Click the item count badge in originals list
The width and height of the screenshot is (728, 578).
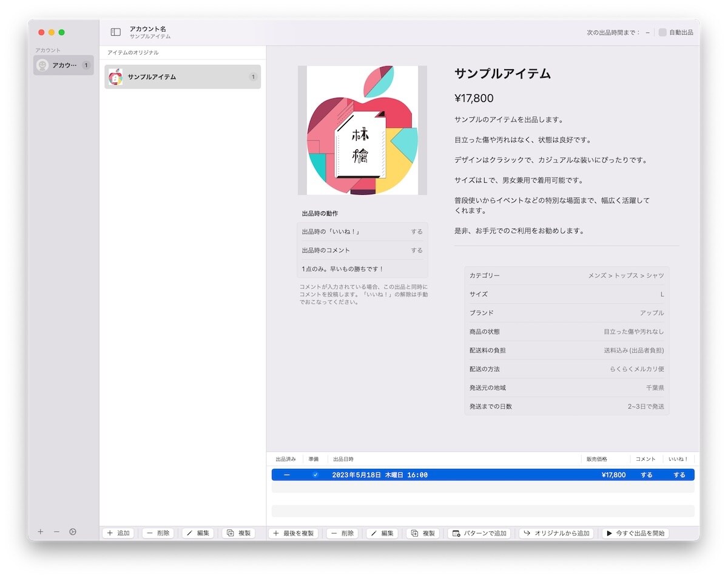(253, 77)
